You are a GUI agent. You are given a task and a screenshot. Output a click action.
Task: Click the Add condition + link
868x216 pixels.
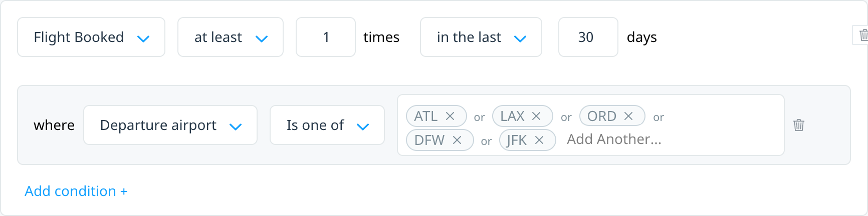(76, 191)
